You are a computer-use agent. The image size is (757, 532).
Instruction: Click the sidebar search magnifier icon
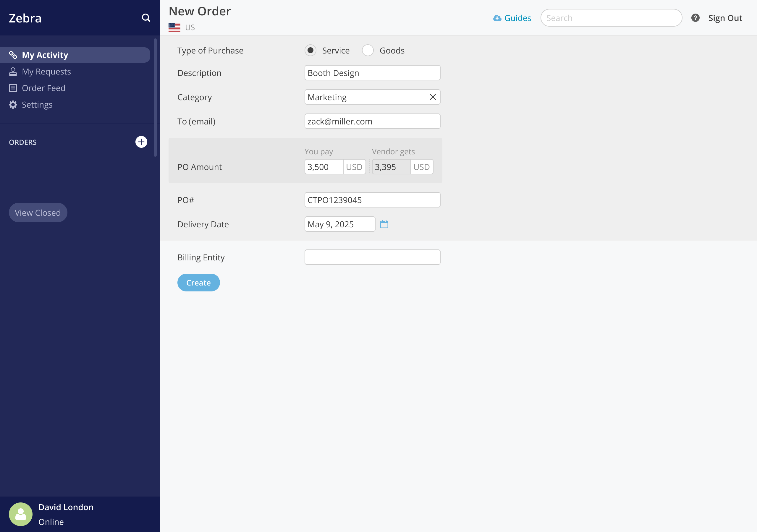146,18
